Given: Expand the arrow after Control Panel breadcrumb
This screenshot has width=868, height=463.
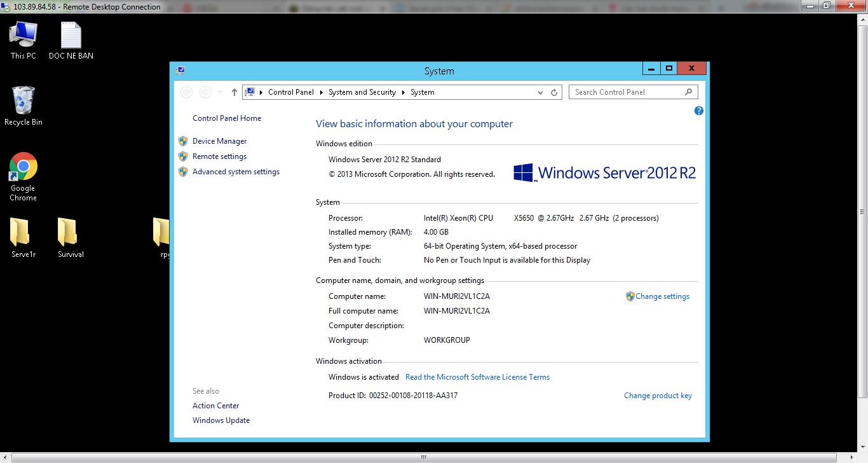Looking at the screenshot, I should (322, 92).
